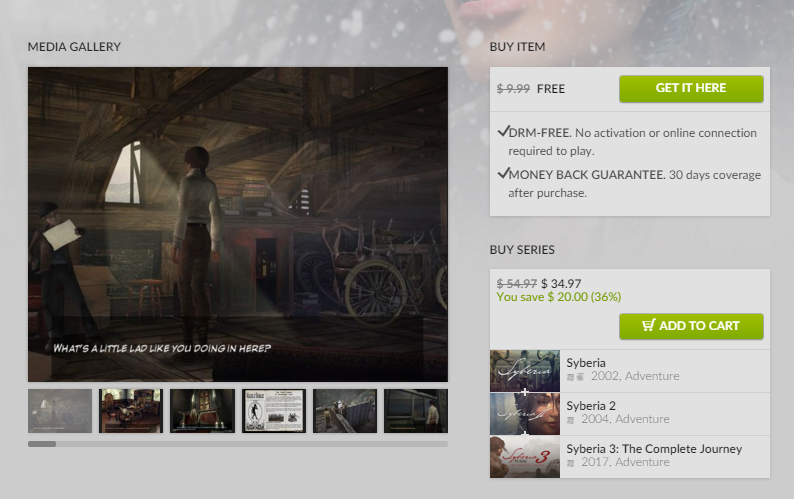The width and height of the screenshot is (794, 499).
Task: Open the Syberia 3 red-logo cover image
Action: pos(525,457)
